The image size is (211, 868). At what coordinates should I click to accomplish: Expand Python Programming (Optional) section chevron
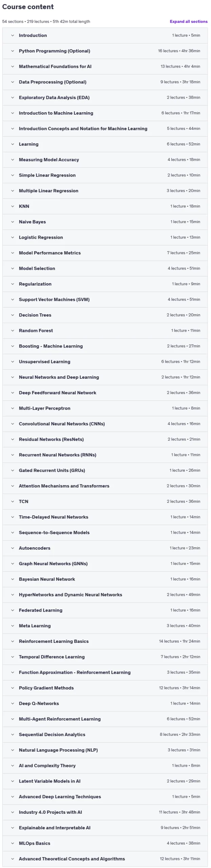pos(13,51)
